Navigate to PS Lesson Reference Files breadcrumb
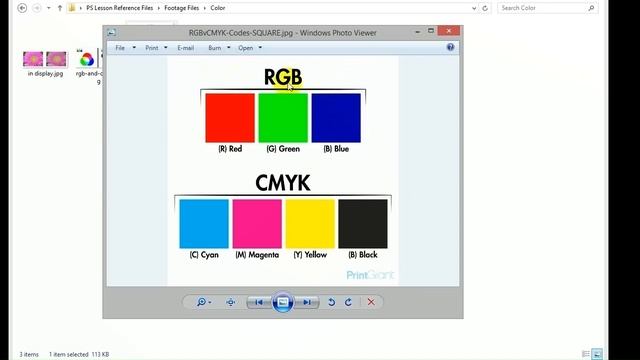The image size is (640, 360). tap(120, 8)
